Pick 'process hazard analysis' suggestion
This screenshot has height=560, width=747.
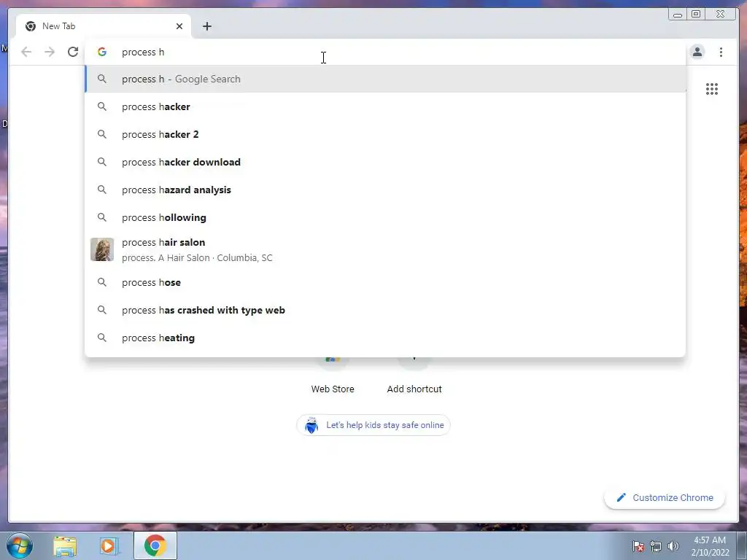click(x=385, y=190)
